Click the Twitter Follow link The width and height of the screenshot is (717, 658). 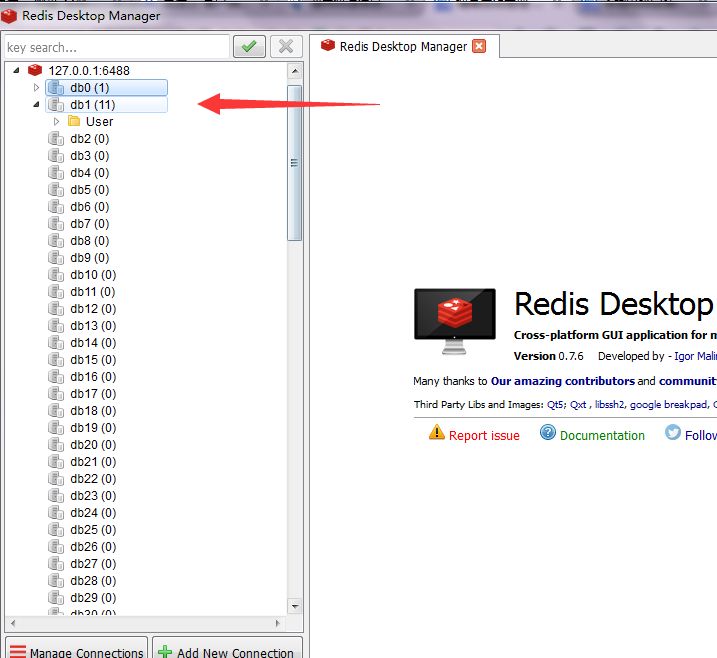701,436
